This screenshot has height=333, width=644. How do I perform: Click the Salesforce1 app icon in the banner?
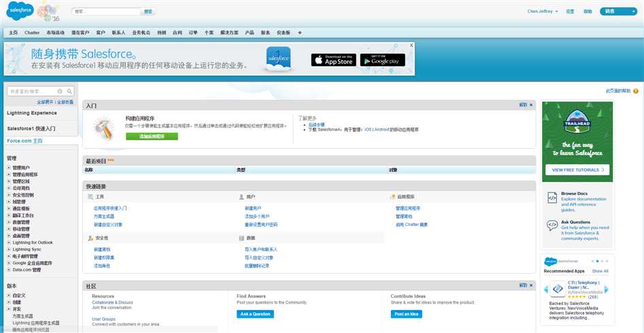point(278,59)
